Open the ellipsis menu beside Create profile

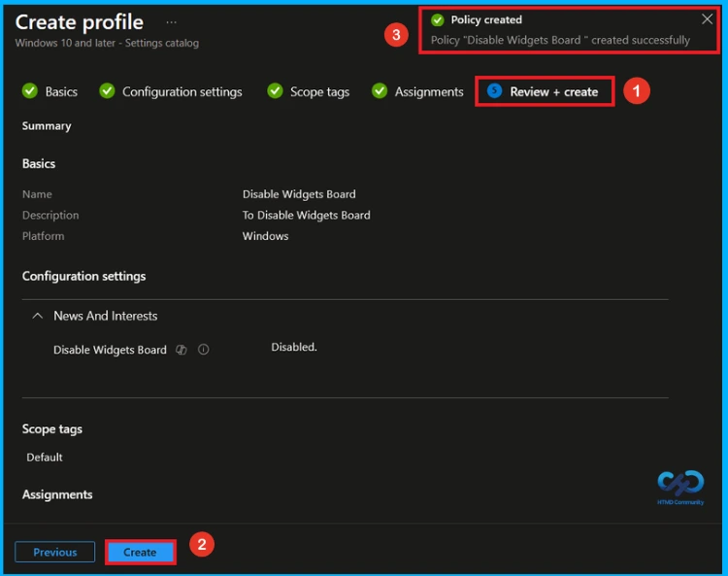click(x=171, y=22)
